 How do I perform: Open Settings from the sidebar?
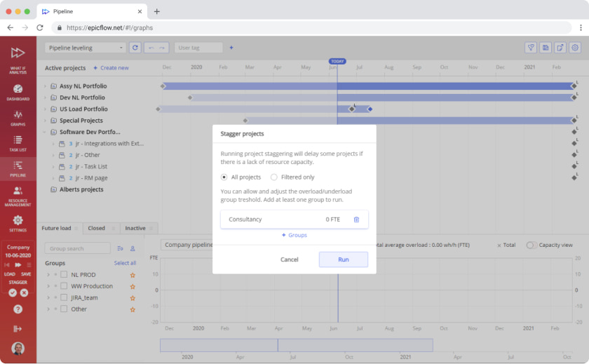coord(18,224)
